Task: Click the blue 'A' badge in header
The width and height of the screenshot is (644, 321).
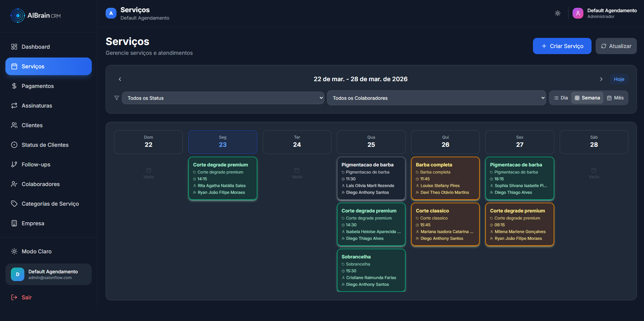Action: tap(111, 14)
